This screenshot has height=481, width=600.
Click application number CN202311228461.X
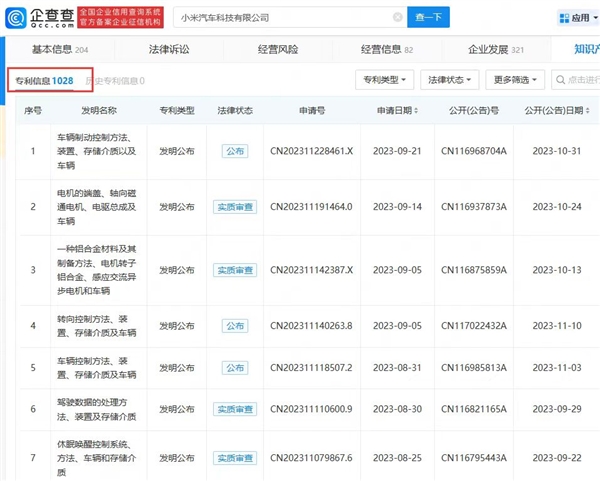(x=311, y=151)
